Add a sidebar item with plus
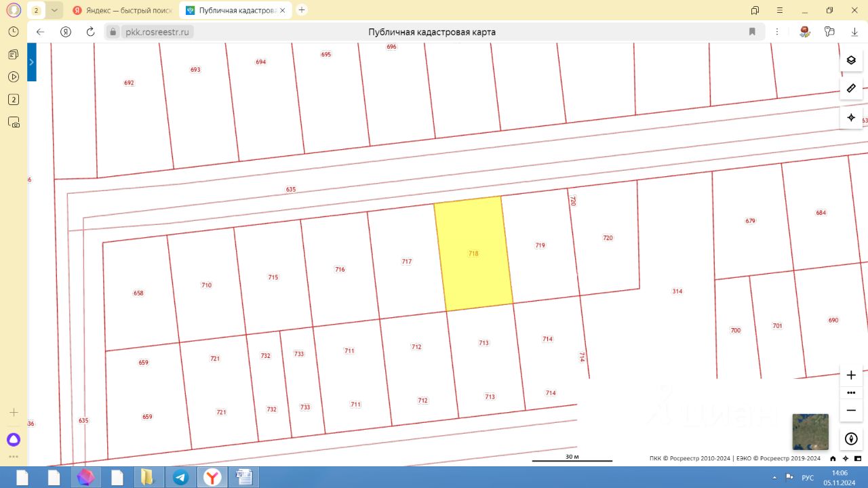 point(14,412)
